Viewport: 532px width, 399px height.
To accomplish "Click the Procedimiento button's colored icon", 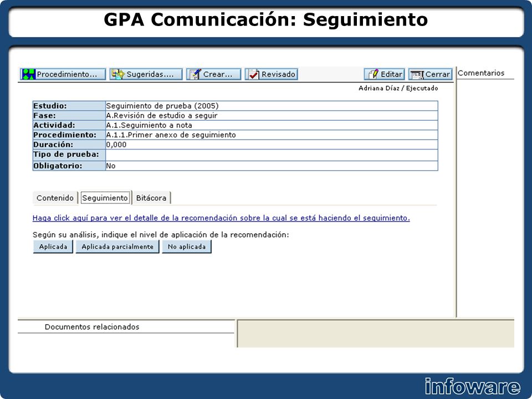I will [x=28, y=74].
